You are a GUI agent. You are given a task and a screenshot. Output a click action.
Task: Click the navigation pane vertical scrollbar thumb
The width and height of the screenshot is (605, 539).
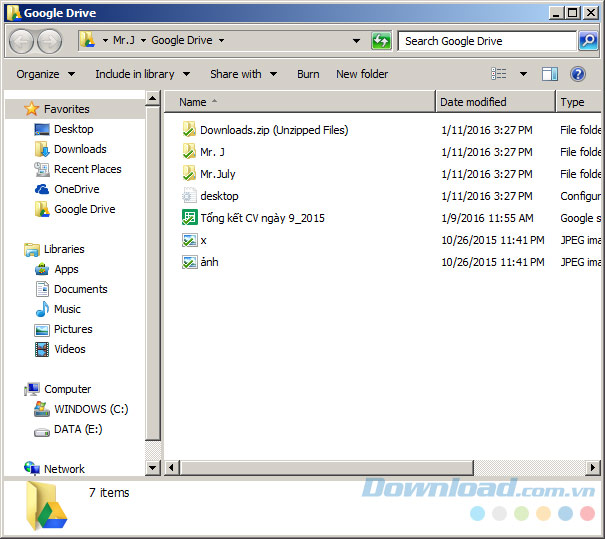click(x=152, y=274)
